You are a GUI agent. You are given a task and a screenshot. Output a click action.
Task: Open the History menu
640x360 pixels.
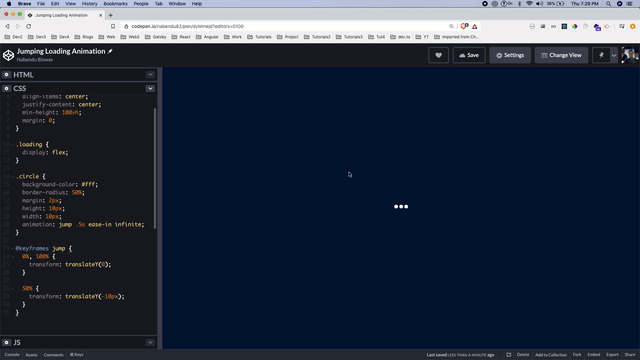pos(89,4)
